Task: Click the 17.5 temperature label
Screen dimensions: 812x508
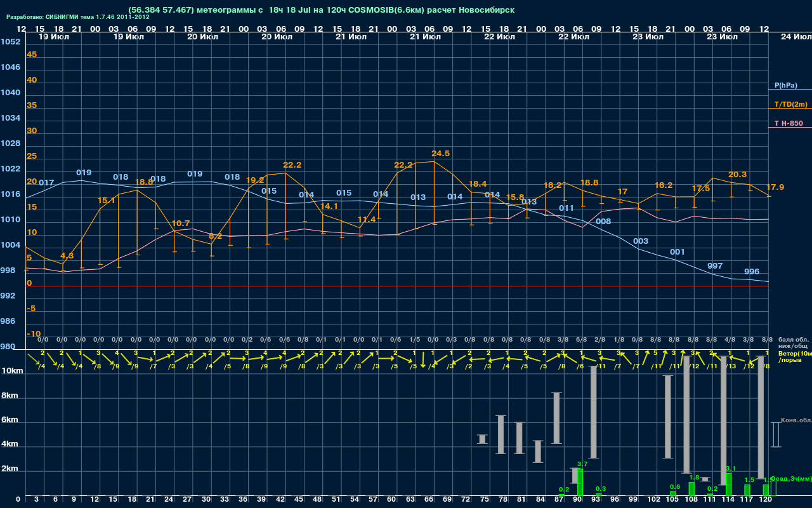Action: click(701, 189)
